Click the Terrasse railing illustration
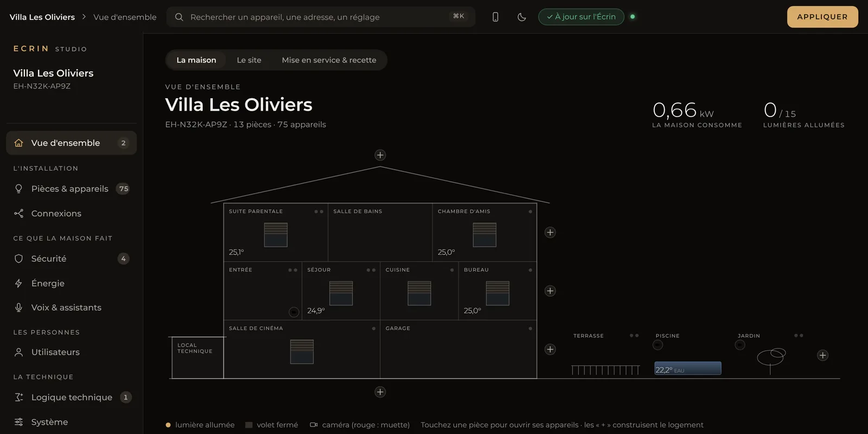This screenshot has height=434, width=868. (x=605, y=370)
